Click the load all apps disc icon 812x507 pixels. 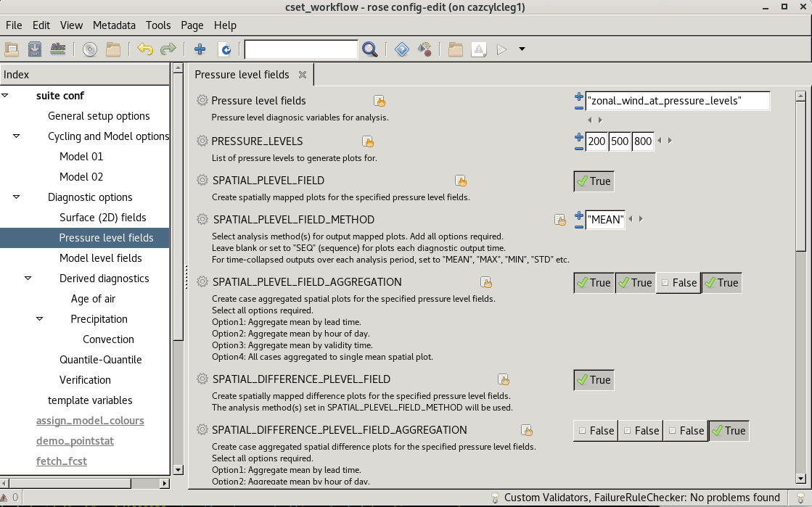90,49
